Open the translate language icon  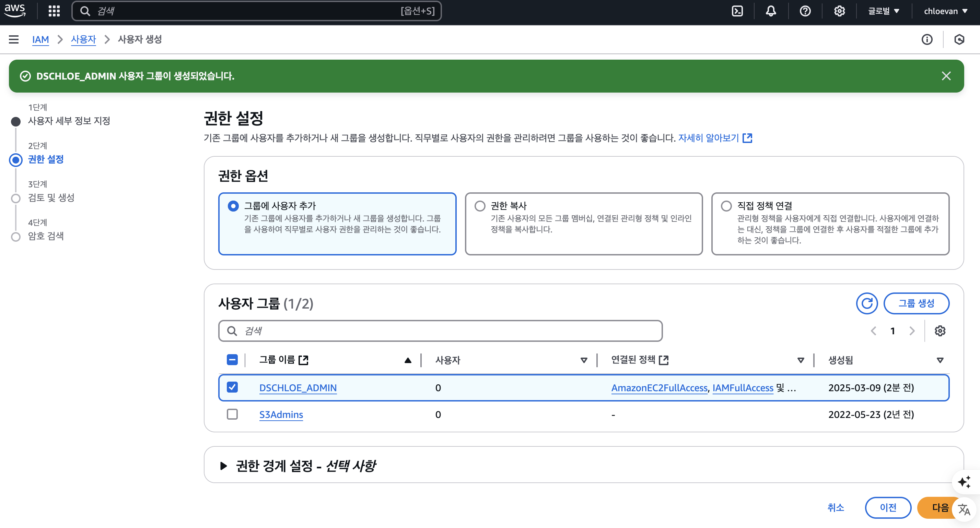pos(964,509)
